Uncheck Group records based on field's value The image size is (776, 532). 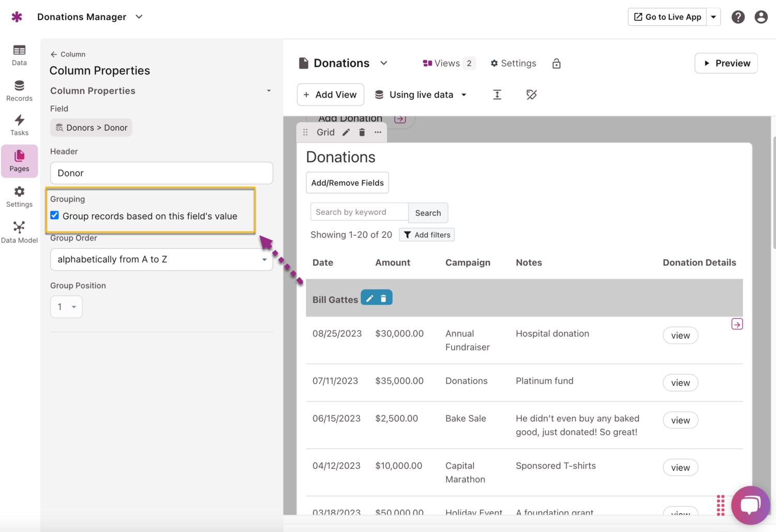55,216
